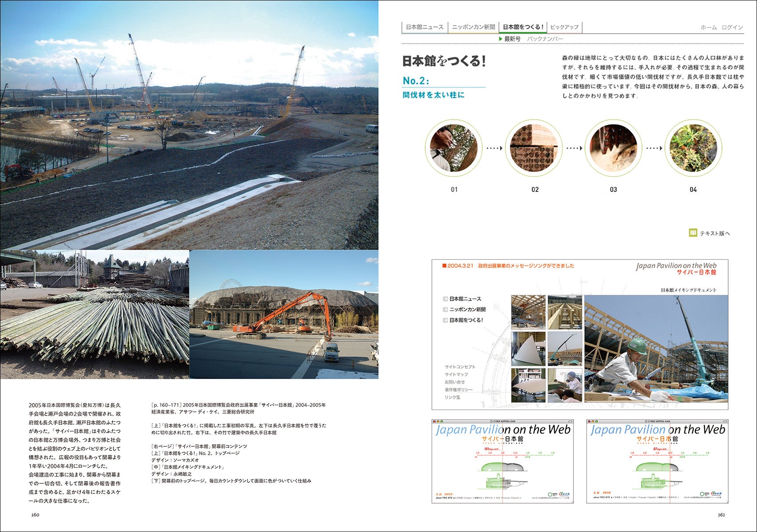Open the 著作権ポリシー link
The width and height of the screenshot is (757, 532).
click(459, 390)
